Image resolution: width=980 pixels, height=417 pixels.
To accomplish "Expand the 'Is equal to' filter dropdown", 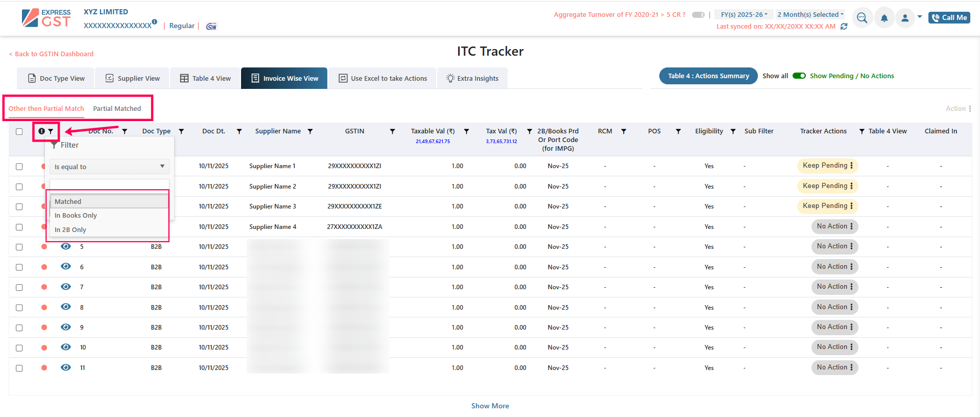I will [x=109, y=167].
